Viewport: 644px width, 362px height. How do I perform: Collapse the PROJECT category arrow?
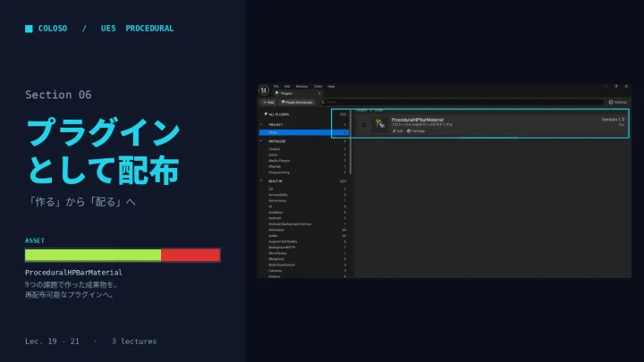(x=261, y=124)
